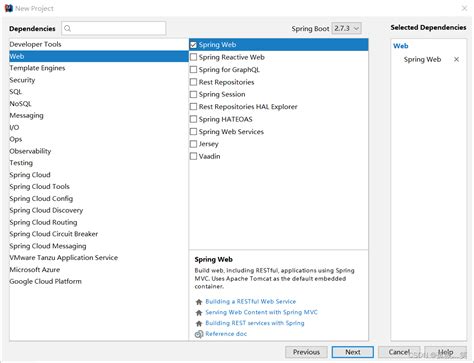
Task: Click IntelliJ icon in New Project title bar
Action: [9, 8]
